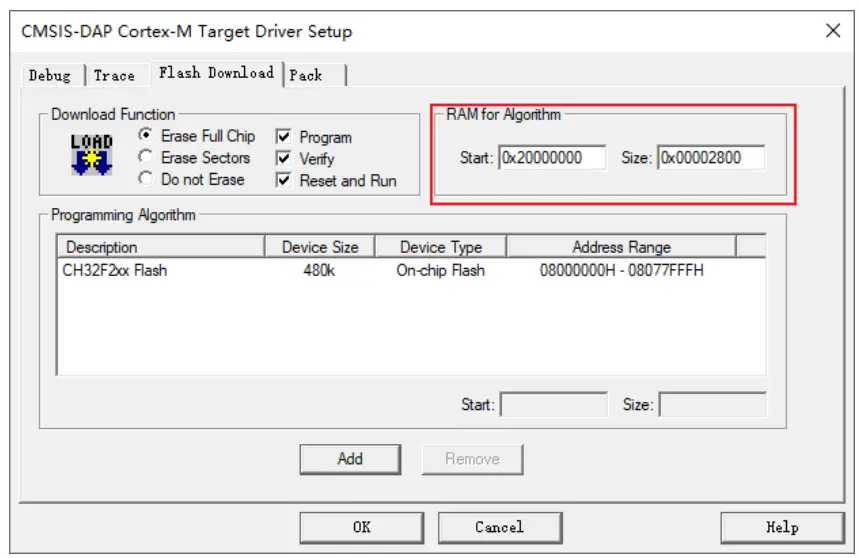Close the Target Driver Setup dialog

click(x=833, y=30)
